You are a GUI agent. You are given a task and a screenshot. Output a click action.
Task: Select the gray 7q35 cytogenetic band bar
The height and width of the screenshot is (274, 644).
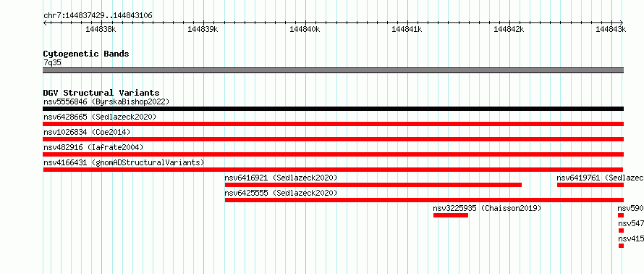point(333,70)
